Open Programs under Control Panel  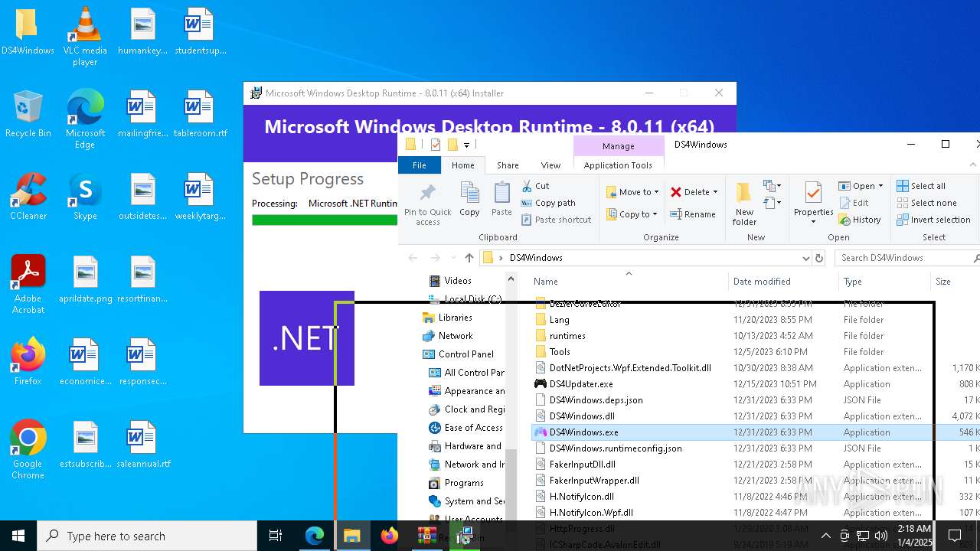pyautogui.click(x=464, y=483)
